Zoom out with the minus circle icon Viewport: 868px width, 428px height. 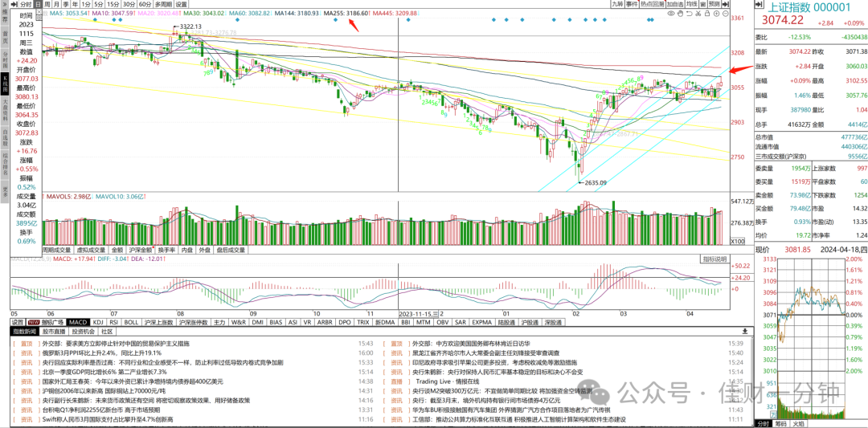[x=726, y=14]
